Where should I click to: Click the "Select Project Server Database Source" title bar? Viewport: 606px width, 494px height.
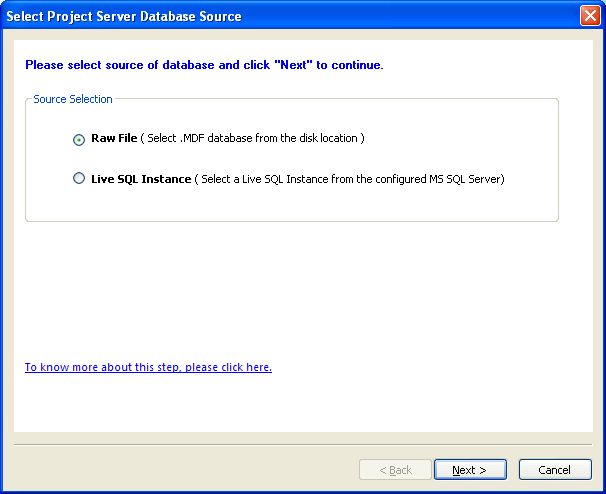(x=124, y=16)
